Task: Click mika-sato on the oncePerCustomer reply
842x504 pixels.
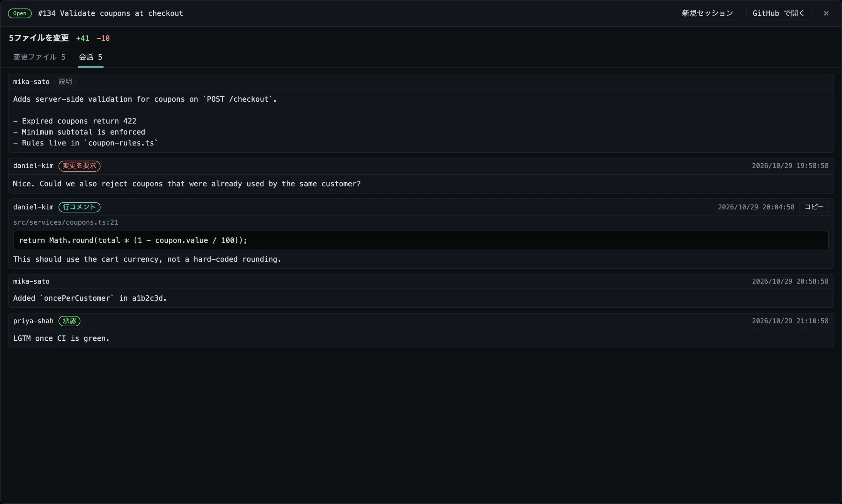Action: point(31,281)
